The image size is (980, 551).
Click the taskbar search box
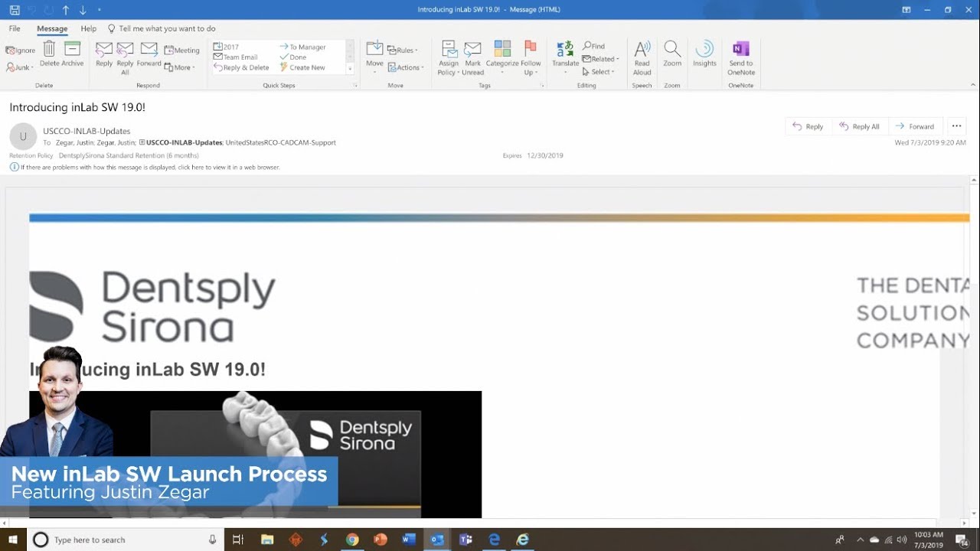pyautogui.click(x=126, y=540)
